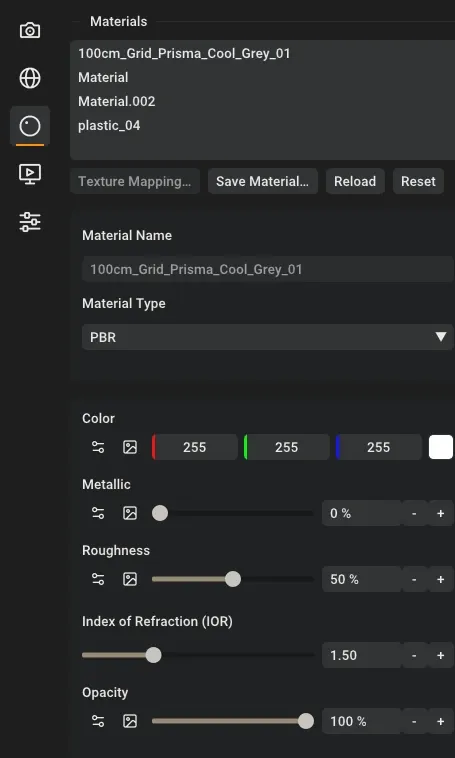The height and width of the screenshot is (758, 455).
Task: Decrease Opacity with the minus button
Action: (x=414, y=721)
